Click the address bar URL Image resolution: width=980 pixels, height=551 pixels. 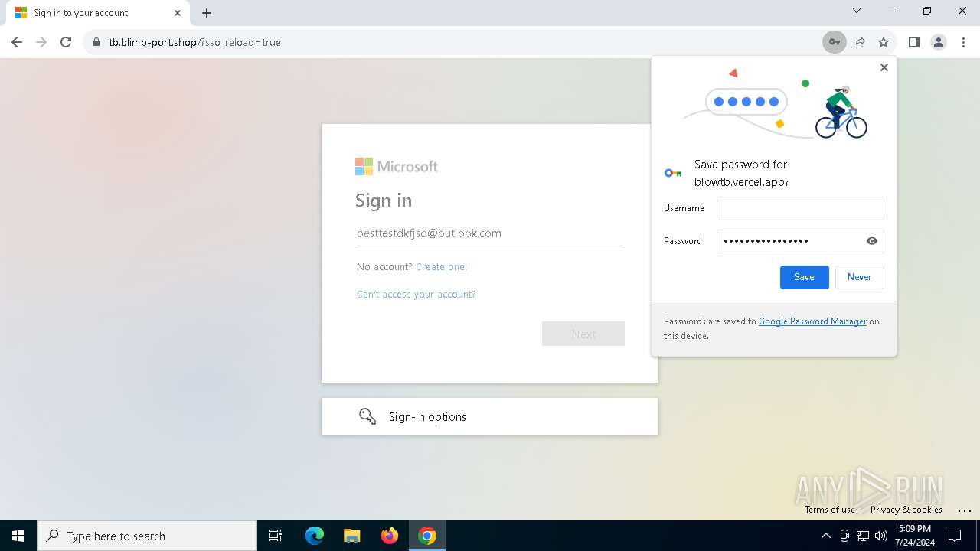coord(194,42)
